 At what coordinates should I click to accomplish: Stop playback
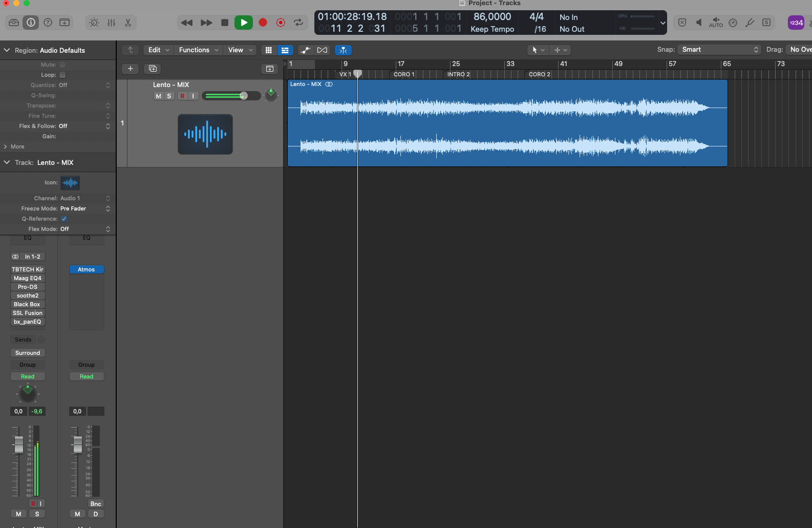(x=224, y=23)
